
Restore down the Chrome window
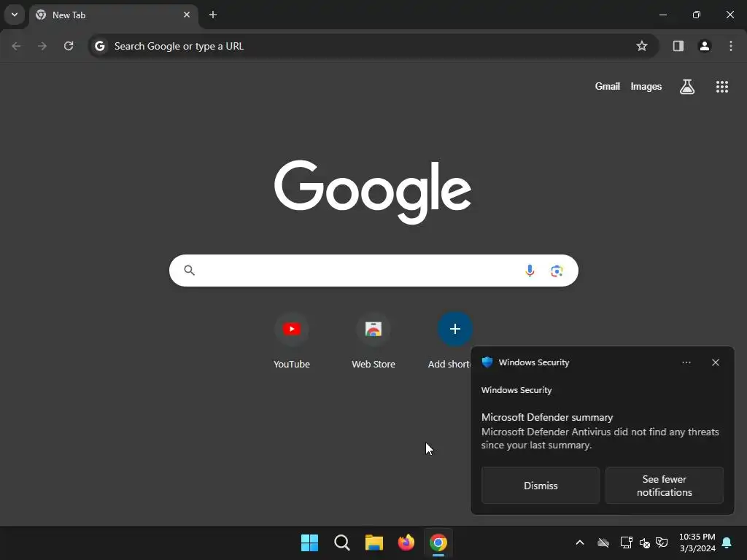coord(697,15)
